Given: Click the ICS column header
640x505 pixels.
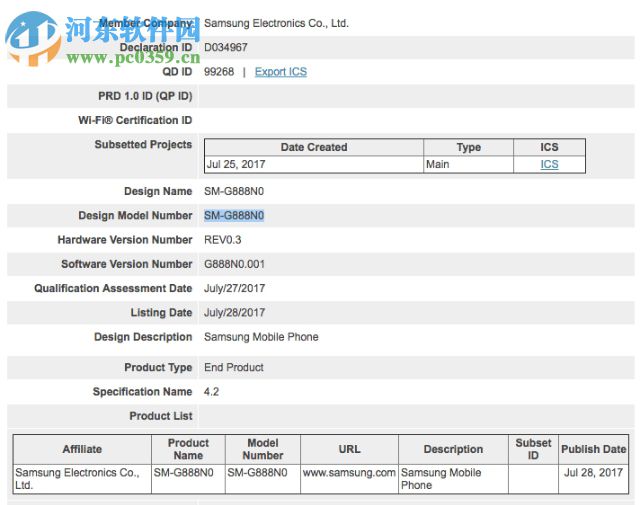Looking at the screenshot, I should point(549,147).
